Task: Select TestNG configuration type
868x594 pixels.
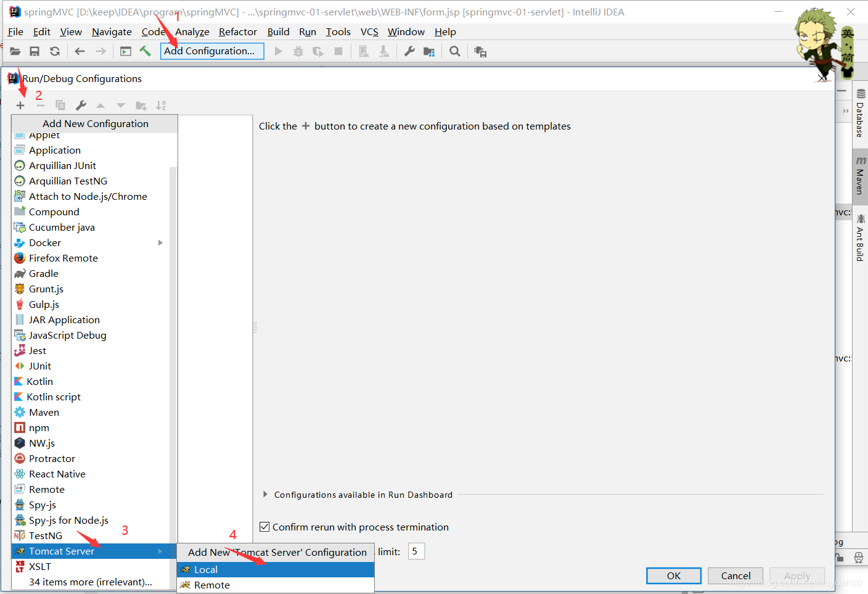Action: [x=91, y=535]
